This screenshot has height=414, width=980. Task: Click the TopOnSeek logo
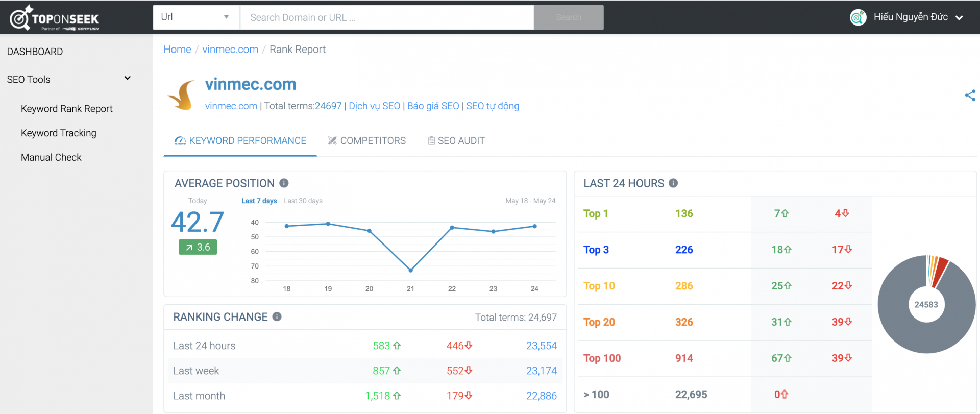pyautogui.click(x=54, y=18)
